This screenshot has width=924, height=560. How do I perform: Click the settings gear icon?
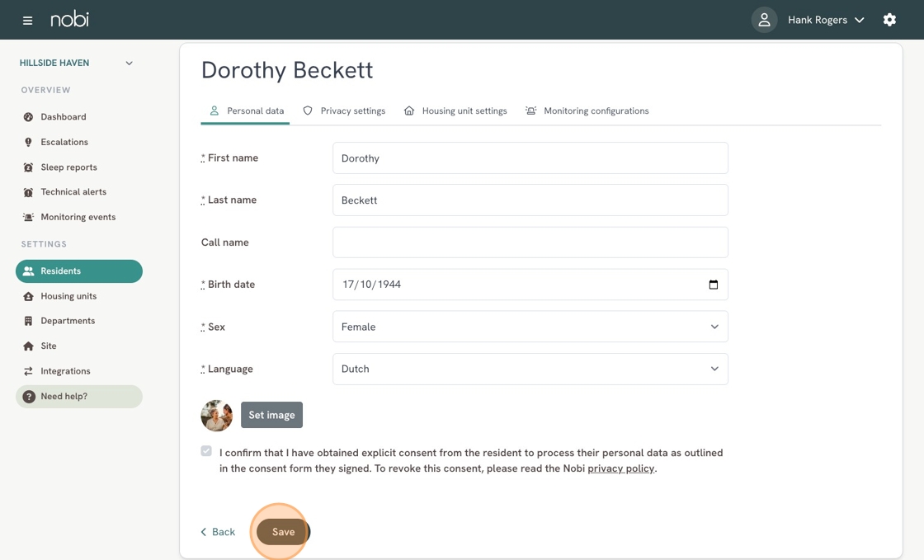click(x=889, y=20)
